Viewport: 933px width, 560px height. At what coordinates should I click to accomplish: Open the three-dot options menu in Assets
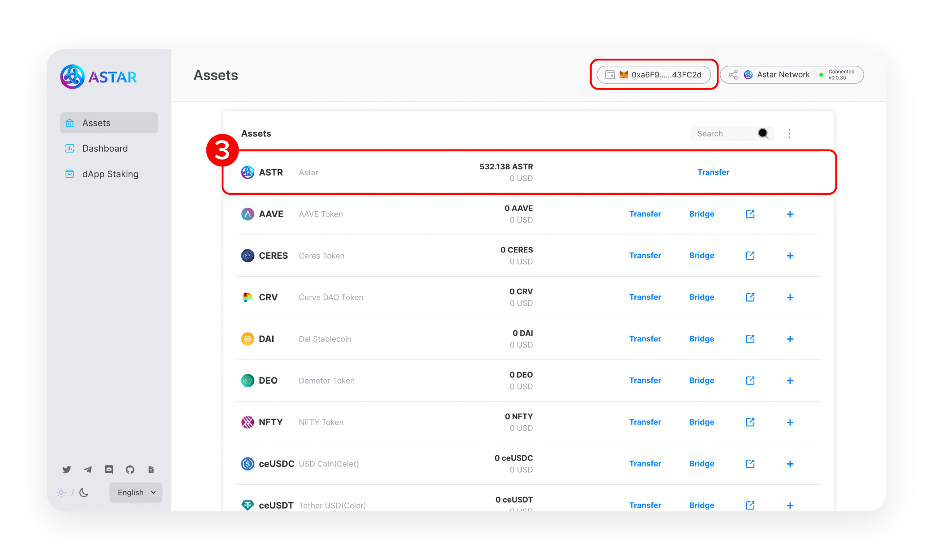(790, 133)
